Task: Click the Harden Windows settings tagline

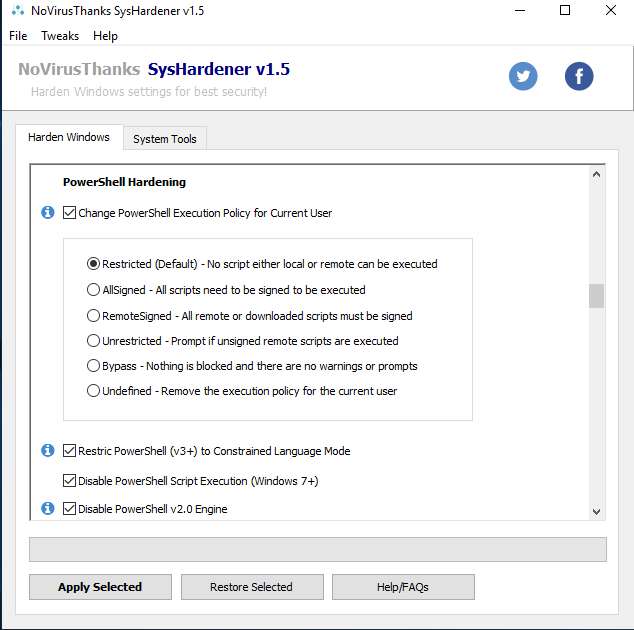Action: click(x=149, y=91)
